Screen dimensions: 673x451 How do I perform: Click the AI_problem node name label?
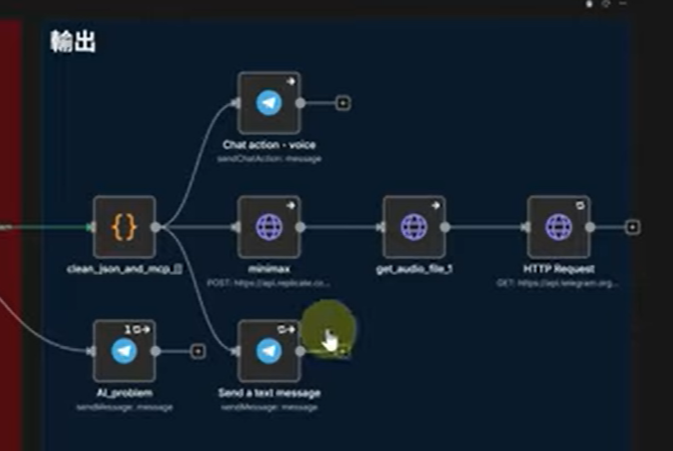[124, 393]
